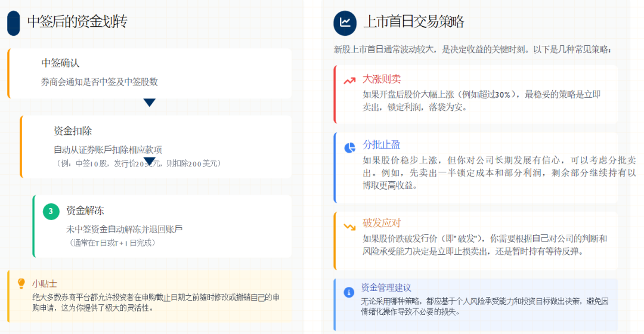Click the green number 3 step badge
Viewport: 644px width, 334px height.
click(x=51, y=211)
